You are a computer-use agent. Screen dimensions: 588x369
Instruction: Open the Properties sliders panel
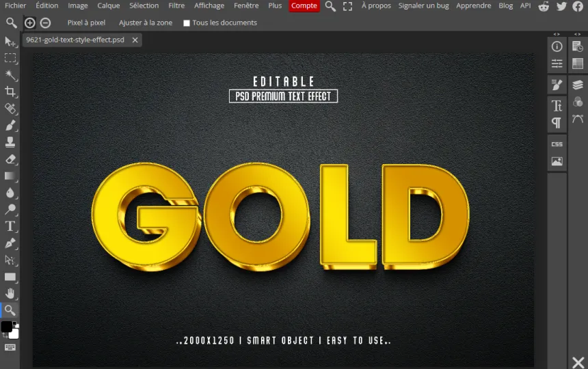557,64
